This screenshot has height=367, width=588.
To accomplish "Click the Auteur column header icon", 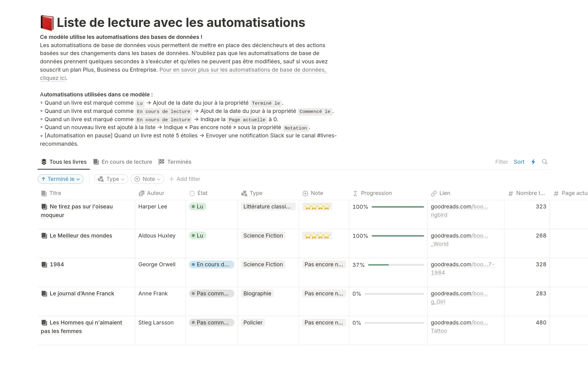I will pyautogui.click(x=141, y=193).
